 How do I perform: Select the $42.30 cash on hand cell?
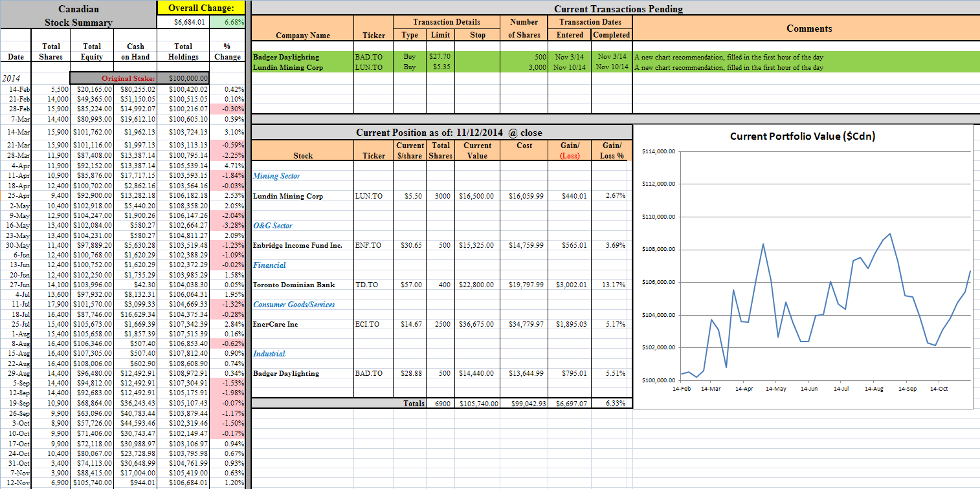pyautogui.click(x=136, y=285)
